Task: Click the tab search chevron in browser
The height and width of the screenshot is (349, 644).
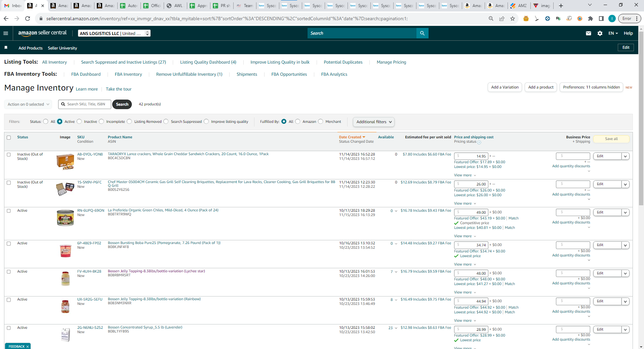Action: pos(590,5)
